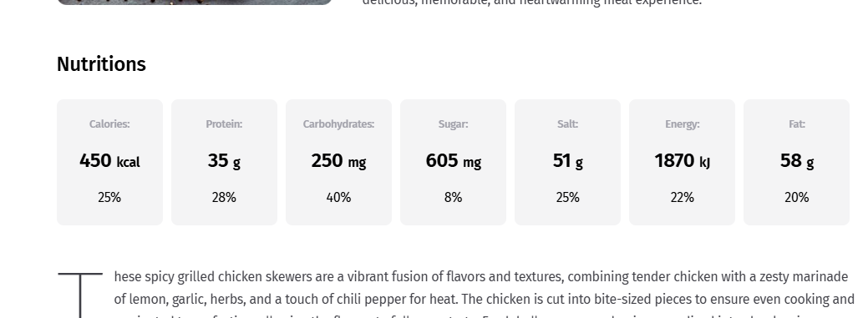Screen dimensions: 868x318
Task: Select the 1870 kJ energy value
Action: click(x=682, y=161)
